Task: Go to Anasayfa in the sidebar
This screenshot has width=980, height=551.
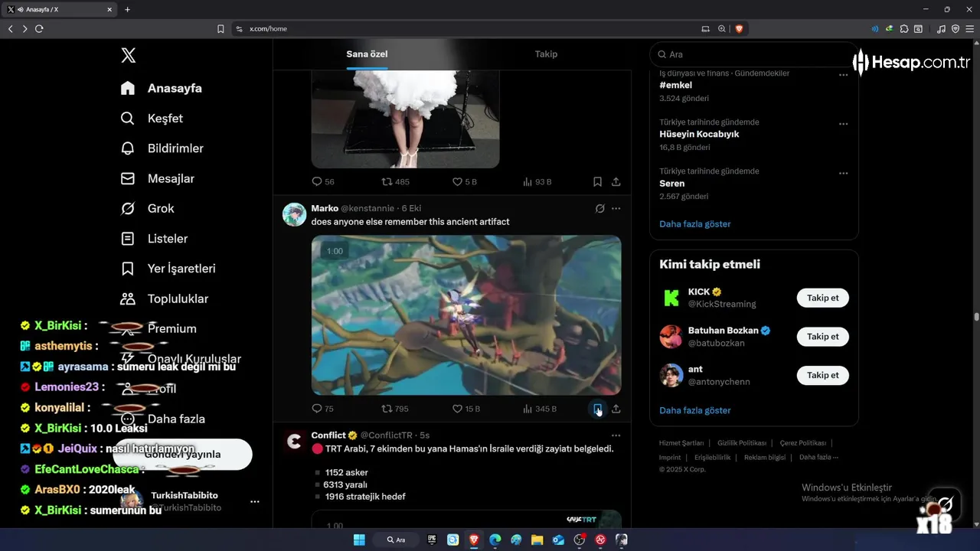Action: (162, 88)
